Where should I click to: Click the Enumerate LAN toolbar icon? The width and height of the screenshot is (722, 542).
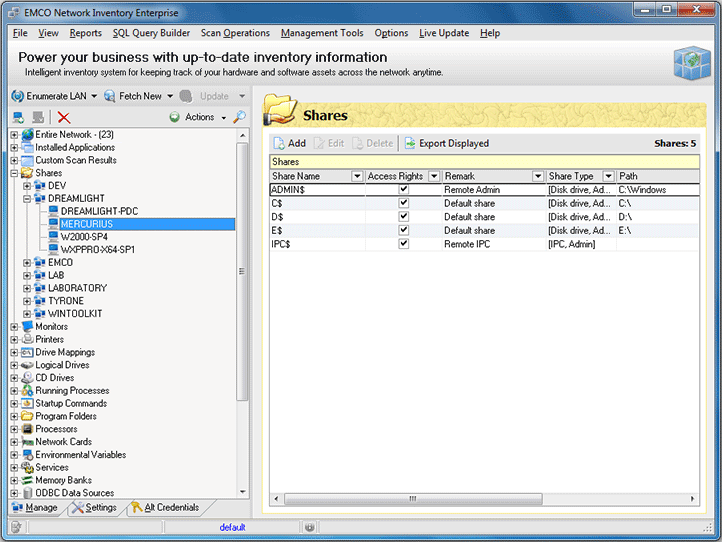pyautogui.click(x=17, y=96)
